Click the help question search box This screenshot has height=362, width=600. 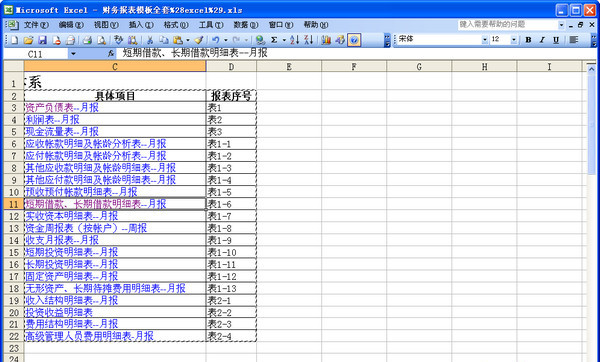pyautogui.click(x=507, y=25)
